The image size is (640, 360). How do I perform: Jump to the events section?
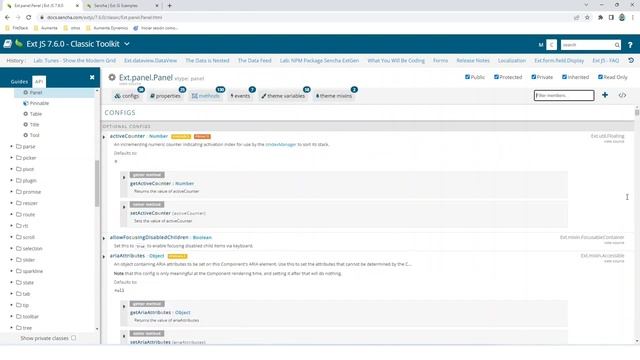tap(240, 96)
